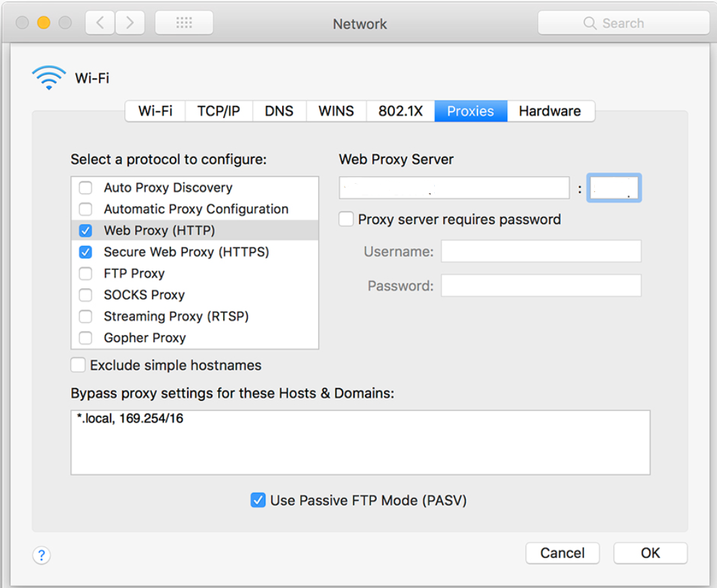Screen dimensions: 717x588
Task: Open Show All preferences grid icon
Action: tap(183, 22)
